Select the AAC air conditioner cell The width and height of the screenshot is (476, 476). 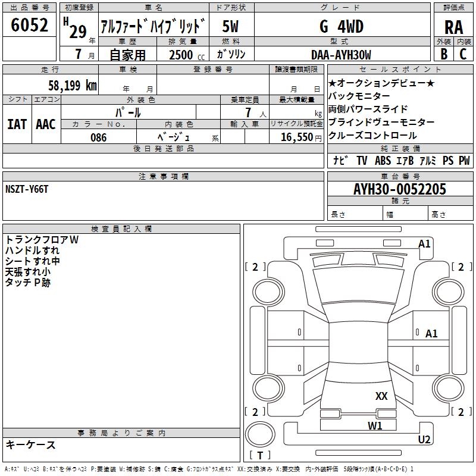tap(46, 124)
